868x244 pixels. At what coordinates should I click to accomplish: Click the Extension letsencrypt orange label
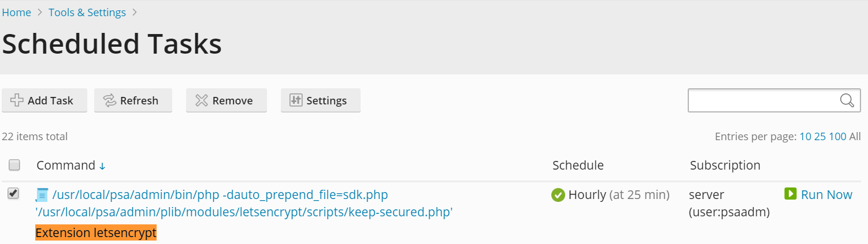(96, 233)
